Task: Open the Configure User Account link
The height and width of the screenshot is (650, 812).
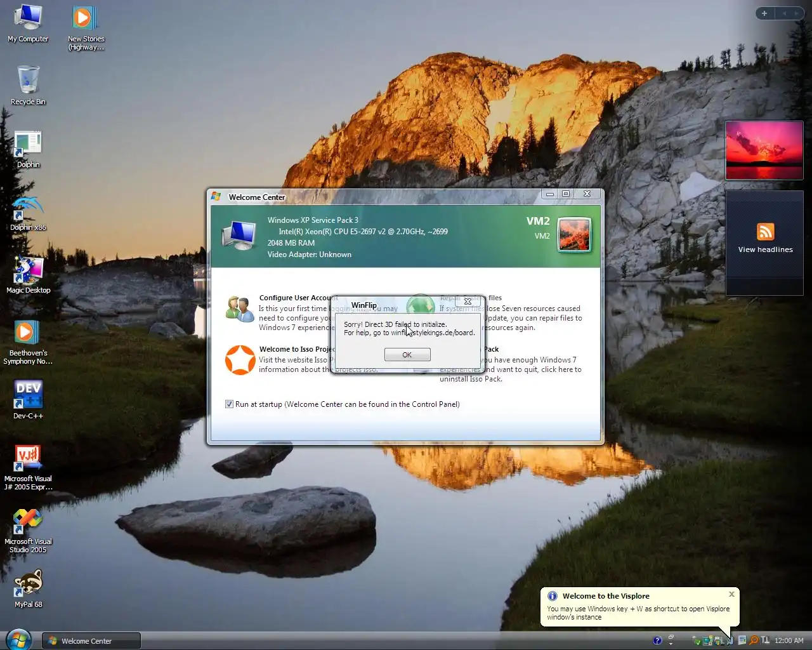Action: (298, 298)
